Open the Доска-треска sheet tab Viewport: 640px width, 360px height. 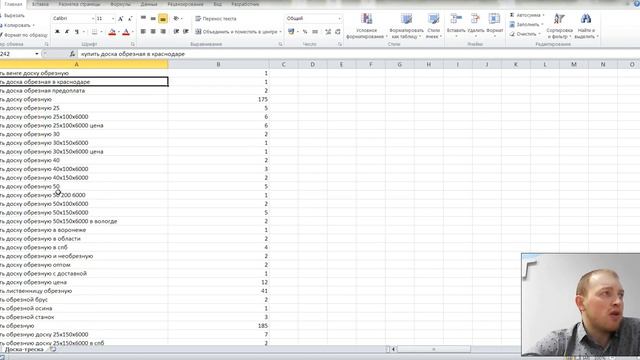pyautogui.click(x=24, y=349)
